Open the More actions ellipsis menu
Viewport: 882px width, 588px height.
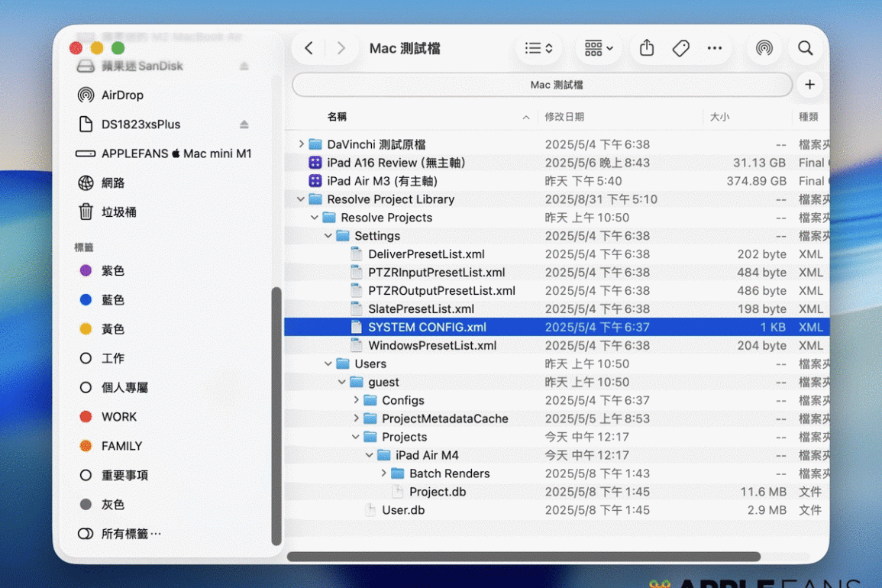point(714,48)
